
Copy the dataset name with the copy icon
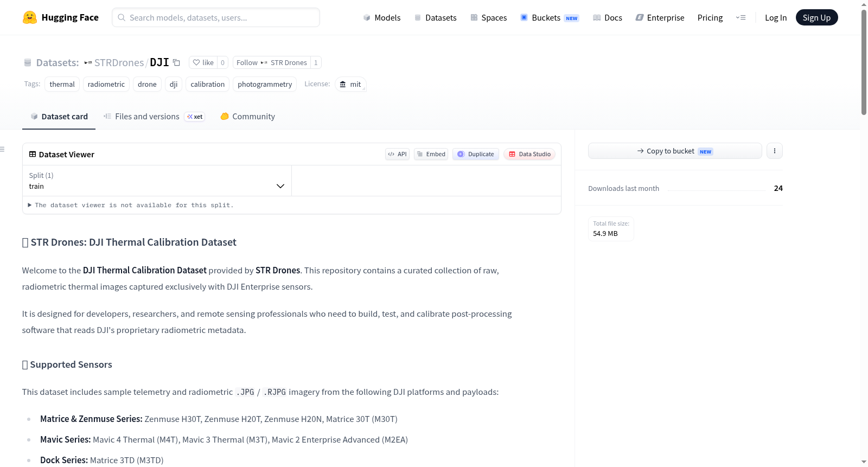click(176, 62)
